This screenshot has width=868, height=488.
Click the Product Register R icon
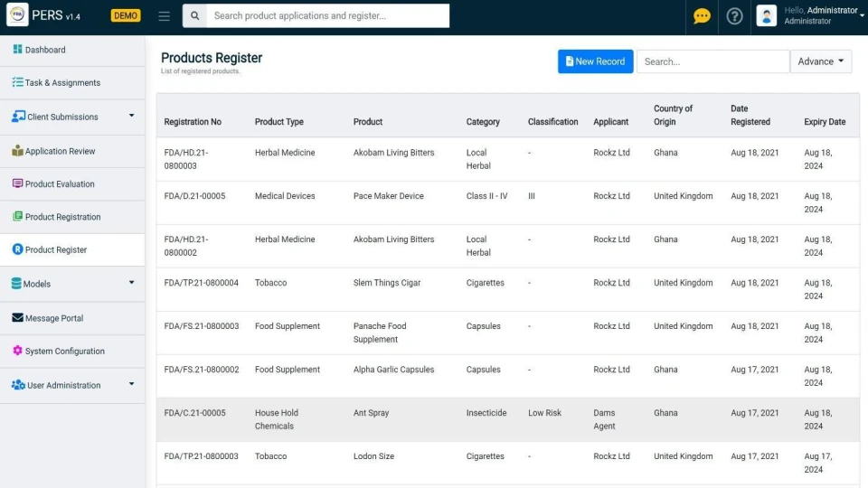coord(18,249)
